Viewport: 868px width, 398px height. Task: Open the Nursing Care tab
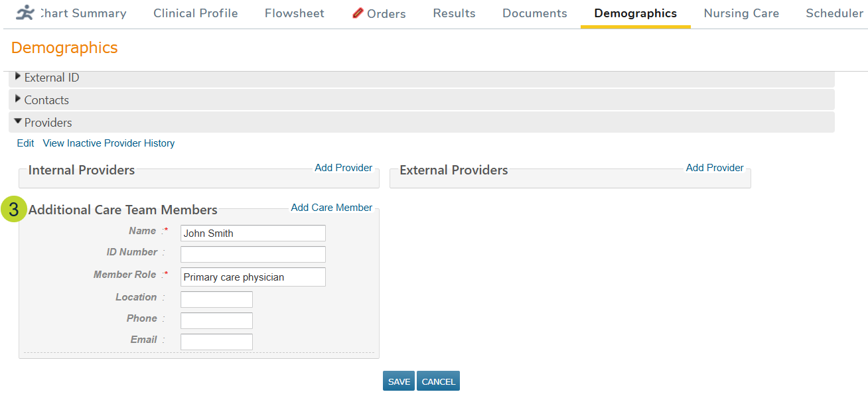pos(741,13)
